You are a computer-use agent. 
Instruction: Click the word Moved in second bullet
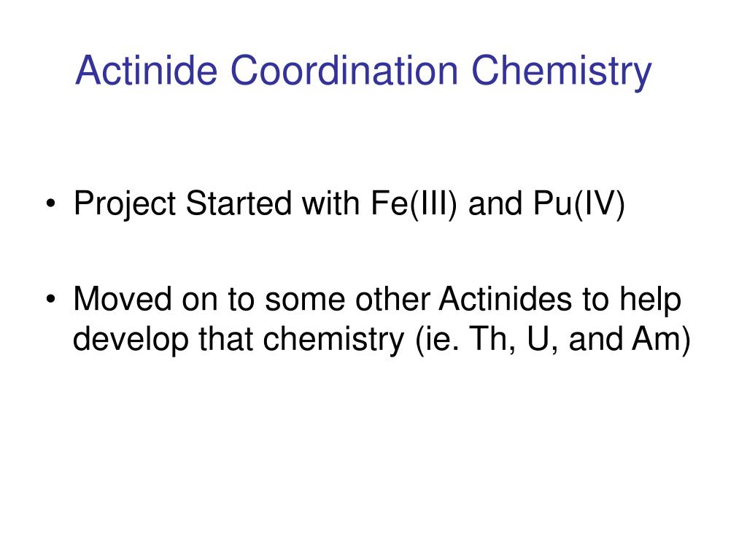[x=123, y=299]
